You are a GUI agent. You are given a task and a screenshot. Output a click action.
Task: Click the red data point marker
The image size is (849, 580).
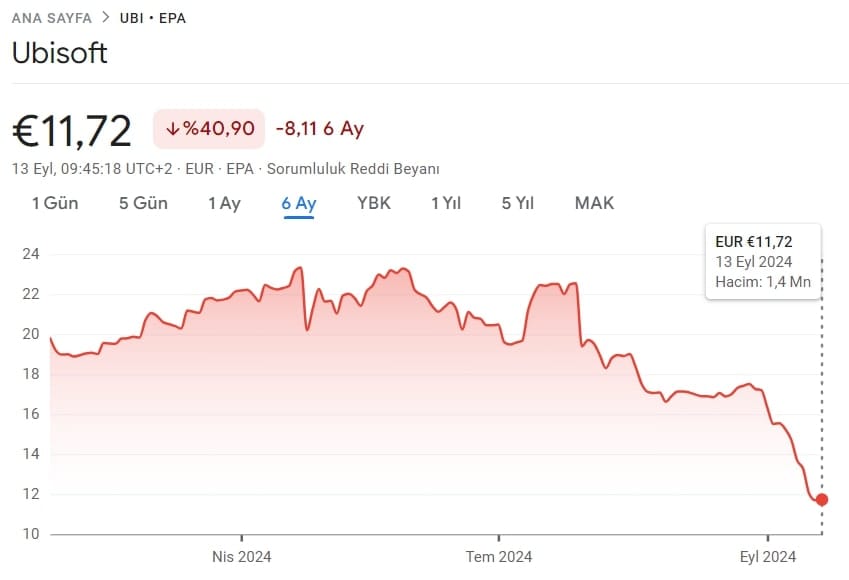tap(822, 499)
